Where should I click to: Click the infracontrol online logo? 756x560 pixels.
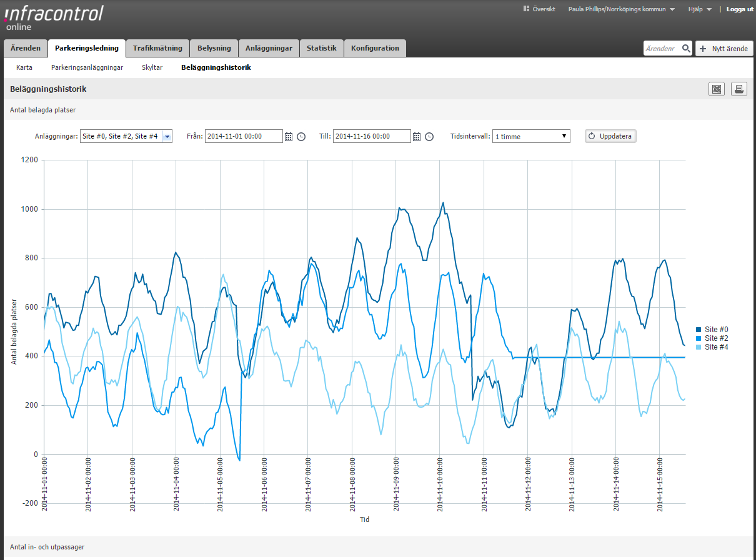coord(54,17)
